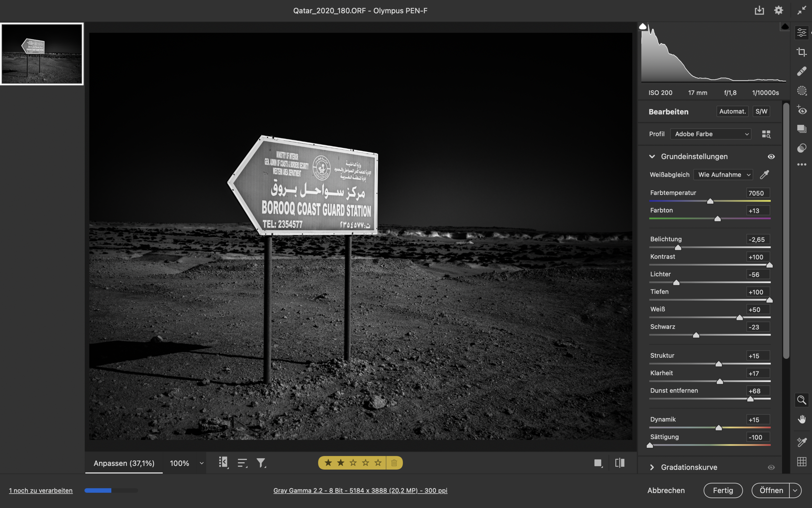The image size is (812, 508).
Task: Toggle the Grundeinstellungen visibility eye
Action: [x=771, y=157]
